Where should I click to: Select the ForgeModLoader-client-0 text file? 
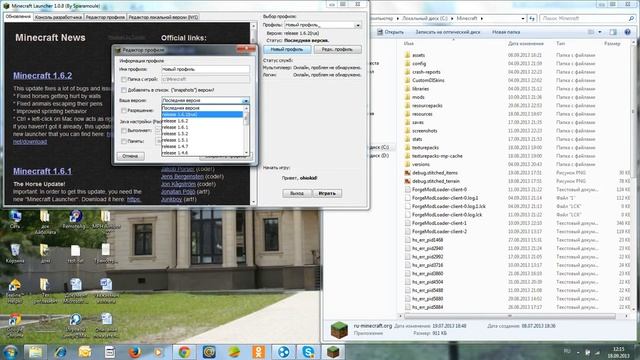coord(439,190)
